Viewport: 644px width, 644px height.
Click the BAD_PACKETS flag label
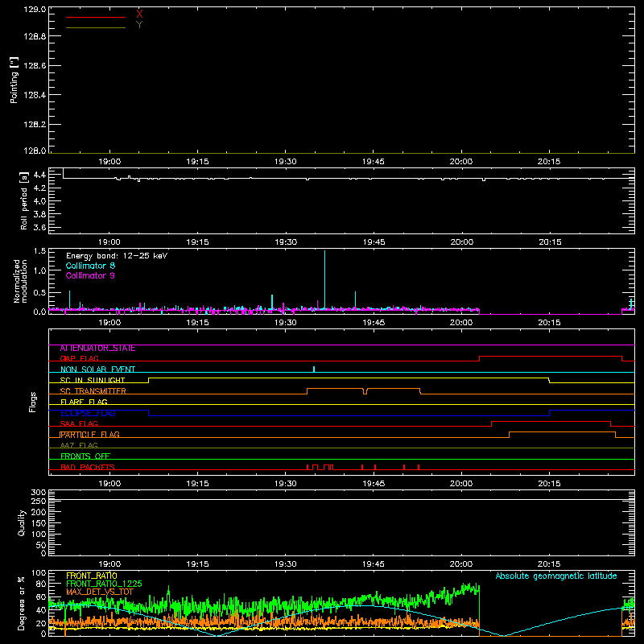point(88,467)
